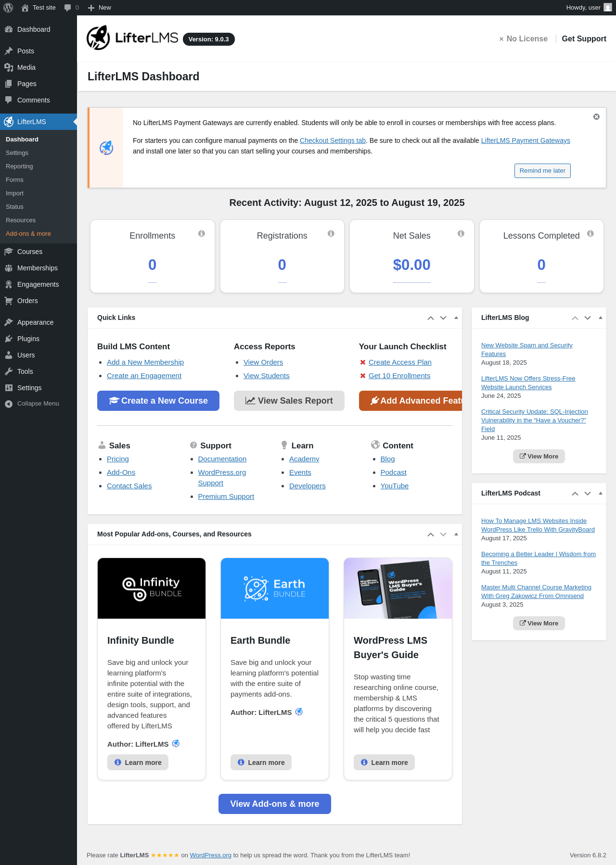Click View More under LifterLMS Blog
Image resolution: width=616 pixels, height=865 pixels.
tap(539, 457)
